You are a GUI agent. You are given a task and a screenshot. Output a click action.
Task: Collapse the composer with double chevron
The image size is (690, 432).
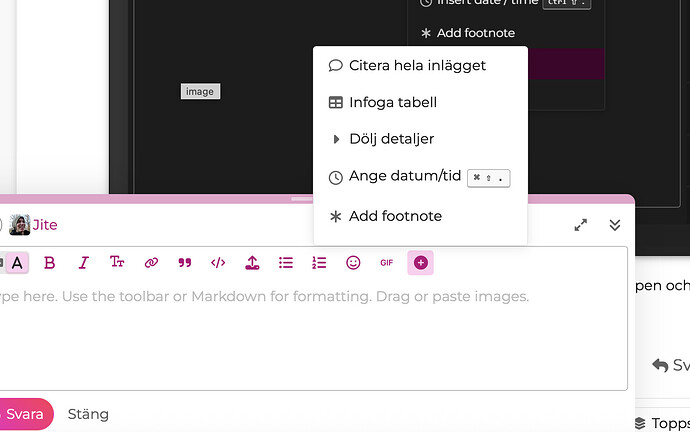[x=615, y=225]
